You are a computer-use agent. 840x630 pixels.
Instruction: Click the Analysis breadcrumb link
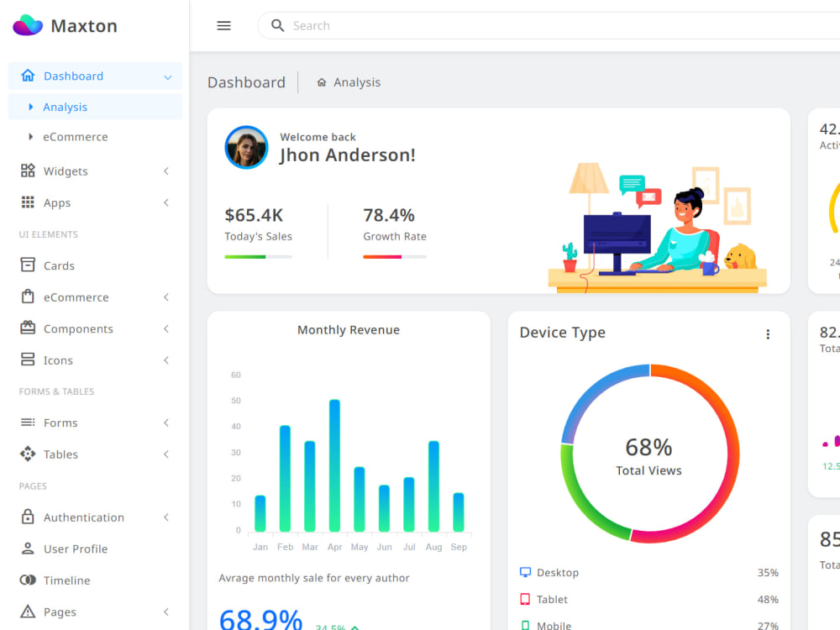point(357,82)
